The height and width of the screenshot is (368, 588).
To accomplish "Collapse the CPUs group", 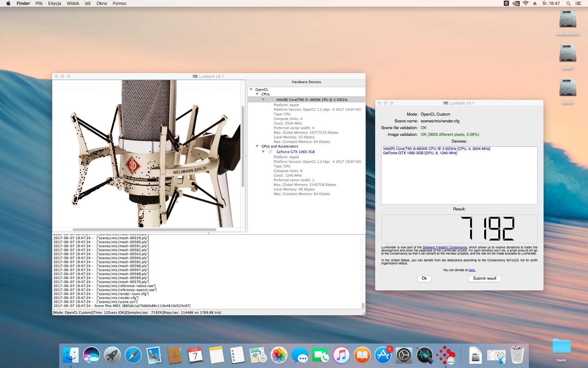I will pos(257,94).
